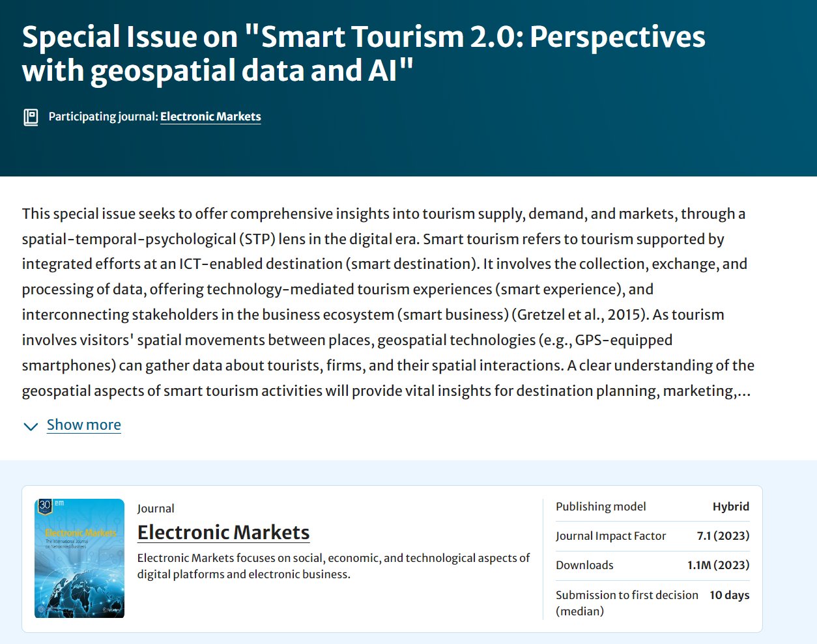The width and height of the screenshot is (817, 644).
Task: Click the 'Publishing model' label
Action: 601,507
